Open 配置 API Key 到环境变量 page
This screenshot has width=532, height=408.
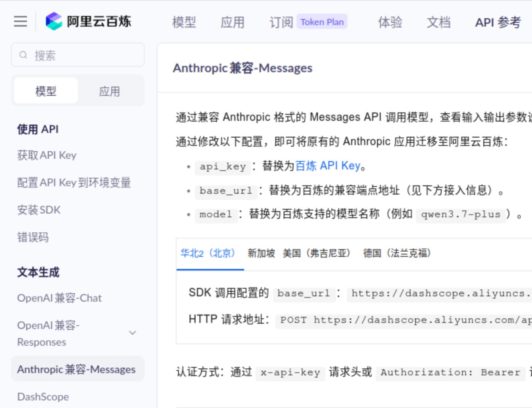point(74,183)
